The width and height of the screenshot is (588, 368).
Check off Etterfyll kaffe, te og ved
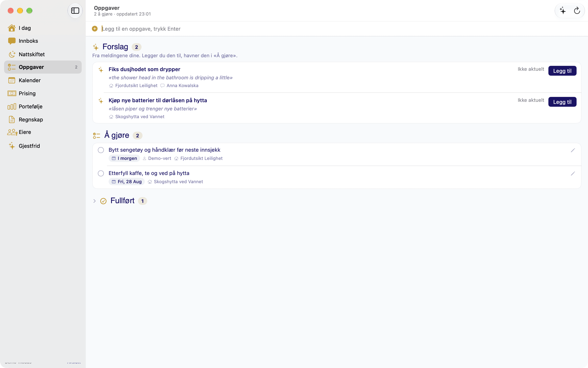pos(101,173)
